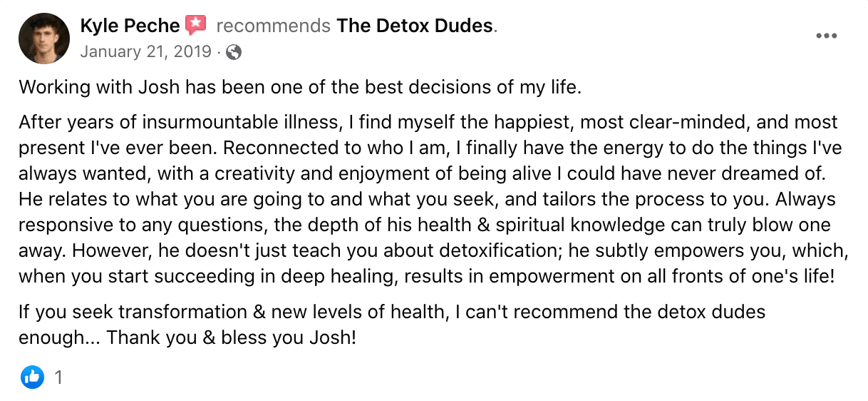The width and height of the screenshot is (868, 401).
Task: Open Kyle Peche's profile picture
Action: coord(44,39)
